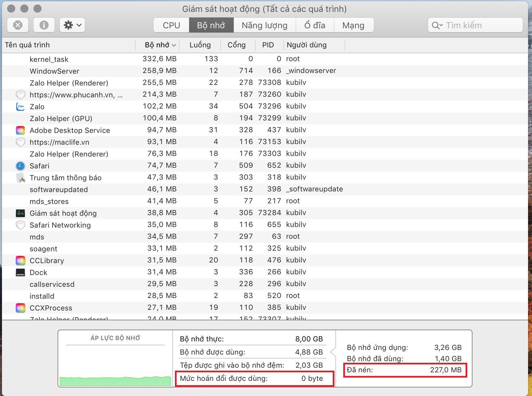Click the CCXProcess icon
This screenshot has height=396, width=532.
tap(20, 308)
